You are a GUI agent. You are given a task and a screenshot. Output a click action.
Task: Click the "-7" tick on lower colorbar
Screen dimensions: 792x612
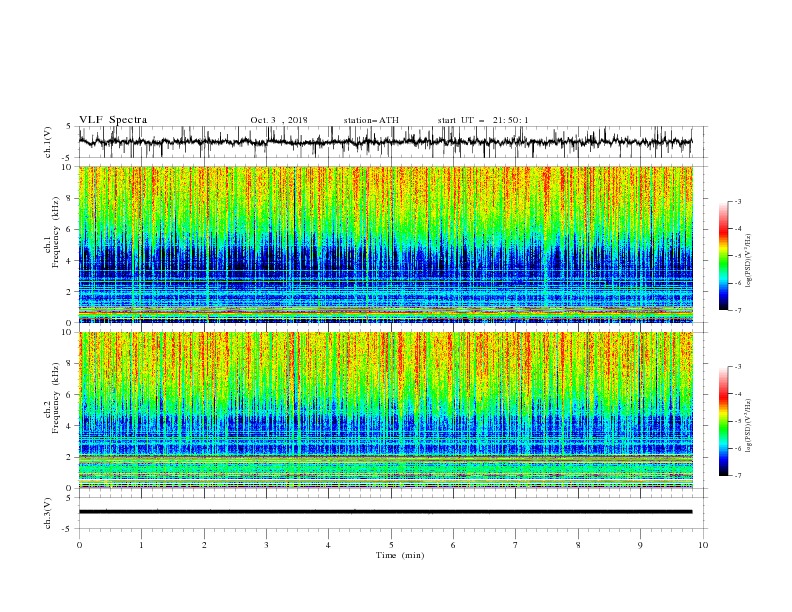pos(737,476)
